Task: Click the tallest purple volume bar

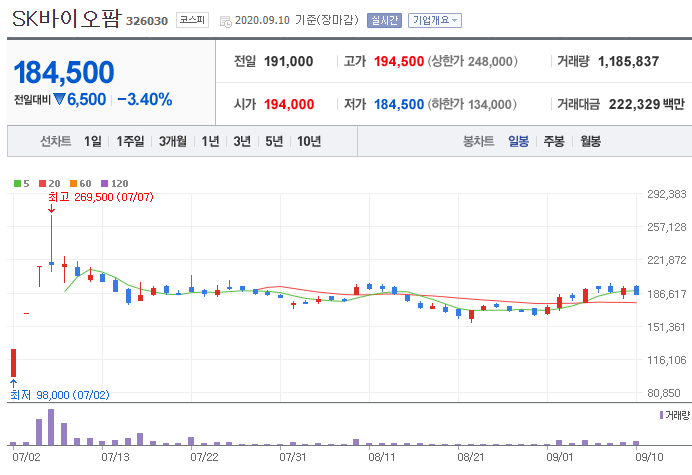Action: click(51, 427)
